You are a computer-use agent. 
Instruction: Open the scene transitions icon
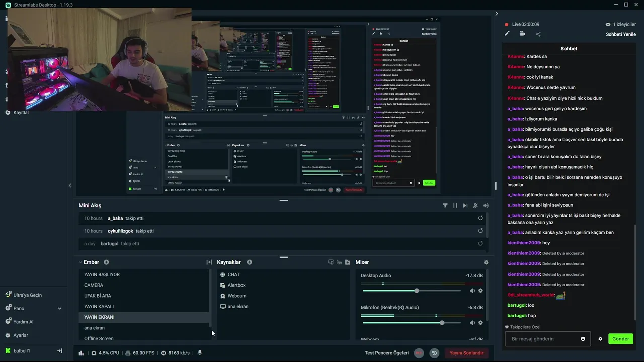209,262
